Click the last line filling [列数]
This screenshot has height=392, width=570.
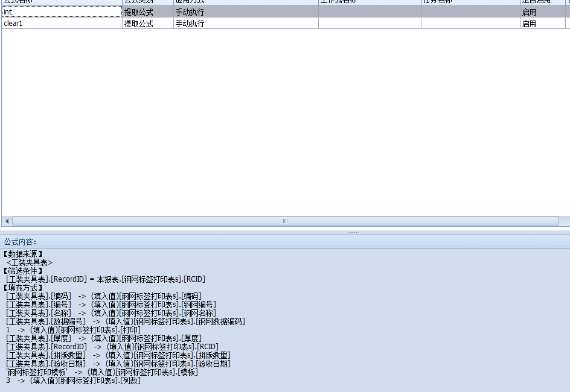pos(73,381)
